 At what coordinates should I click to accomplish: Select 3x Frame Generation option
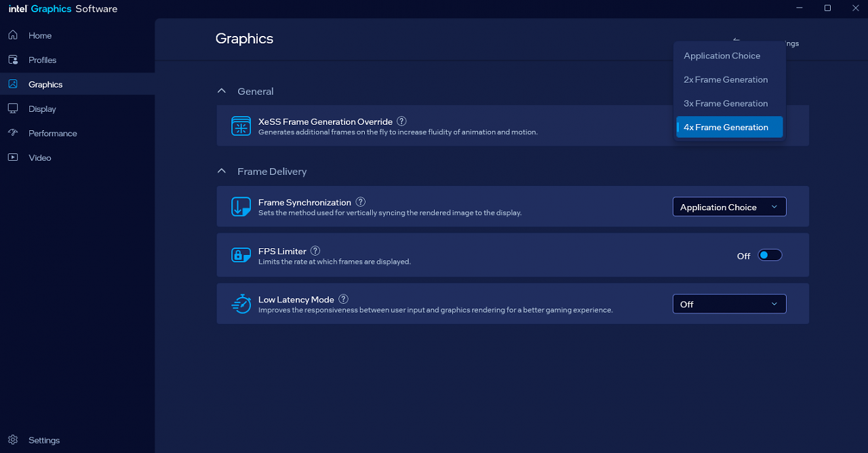(x=730, y=103)
